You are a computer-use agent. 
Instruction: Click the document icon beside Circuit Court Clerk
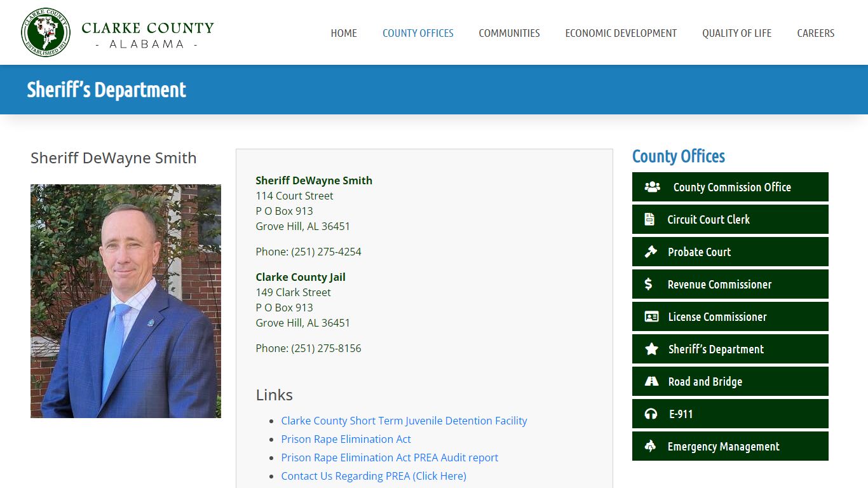(649, 219)
